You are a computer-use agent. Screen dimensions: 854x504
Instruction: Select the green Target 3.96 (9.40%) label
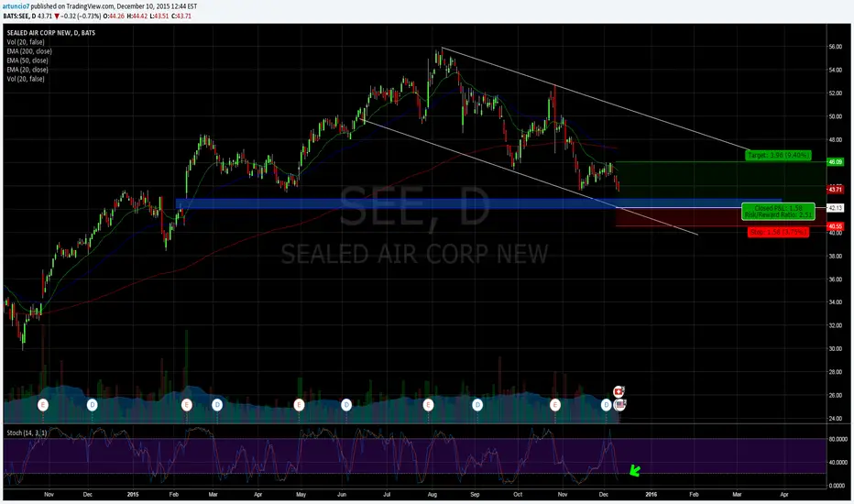coord(778,155)
